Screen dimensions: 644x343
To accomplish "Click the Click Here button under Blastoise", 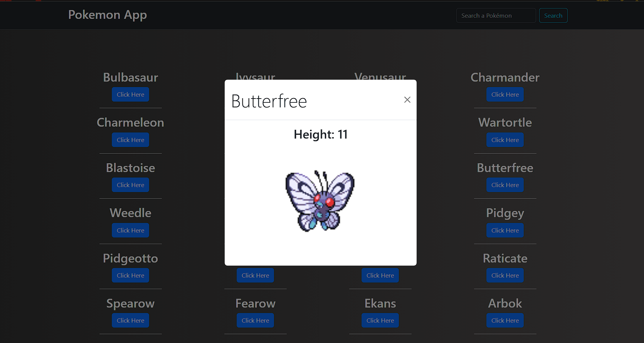I will pyautogui.click(x=130, y=185).
